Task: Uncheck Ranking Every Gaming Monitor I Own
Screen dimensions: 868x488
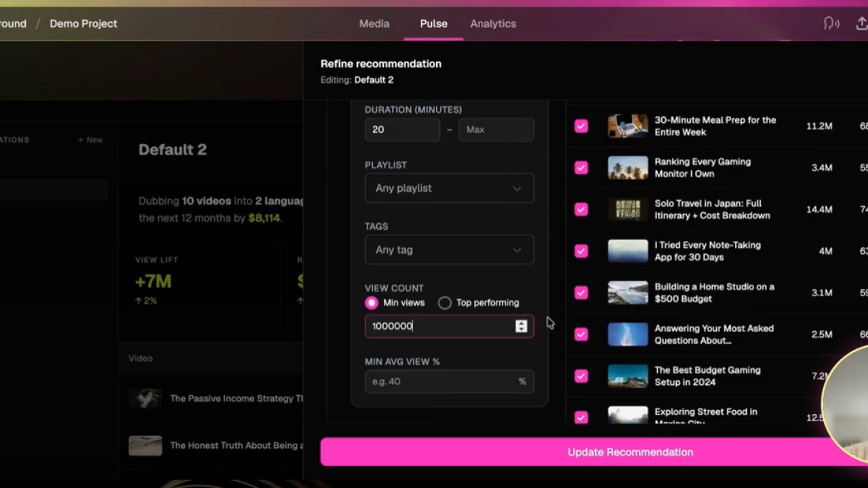Action: [x=581, y=168]
